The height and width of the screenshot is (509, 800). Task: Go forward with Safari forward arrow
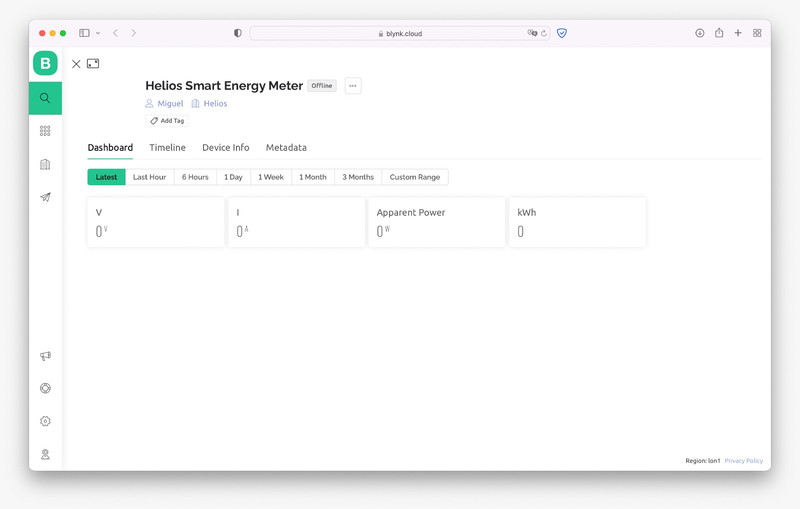click(x=134, y=33)
